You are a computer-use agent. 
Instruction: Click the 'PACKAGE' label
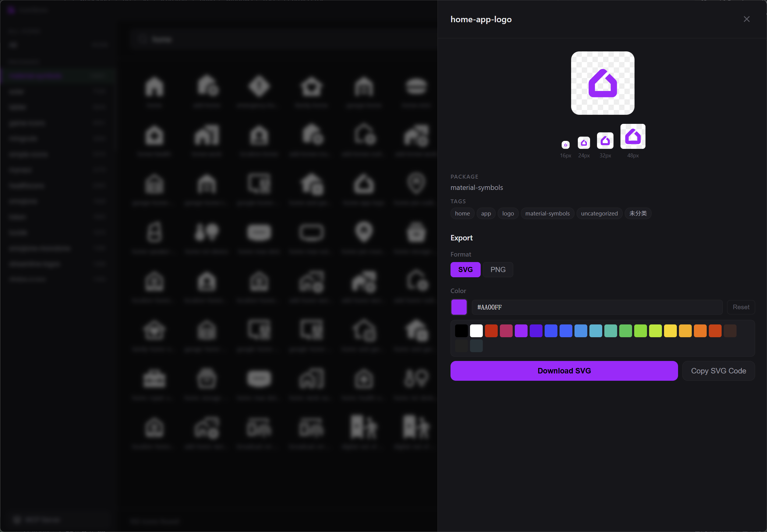point(464,177)
